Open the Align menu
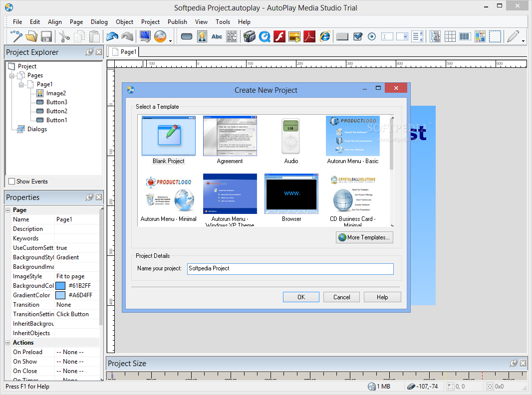 [x=54, y=22]
